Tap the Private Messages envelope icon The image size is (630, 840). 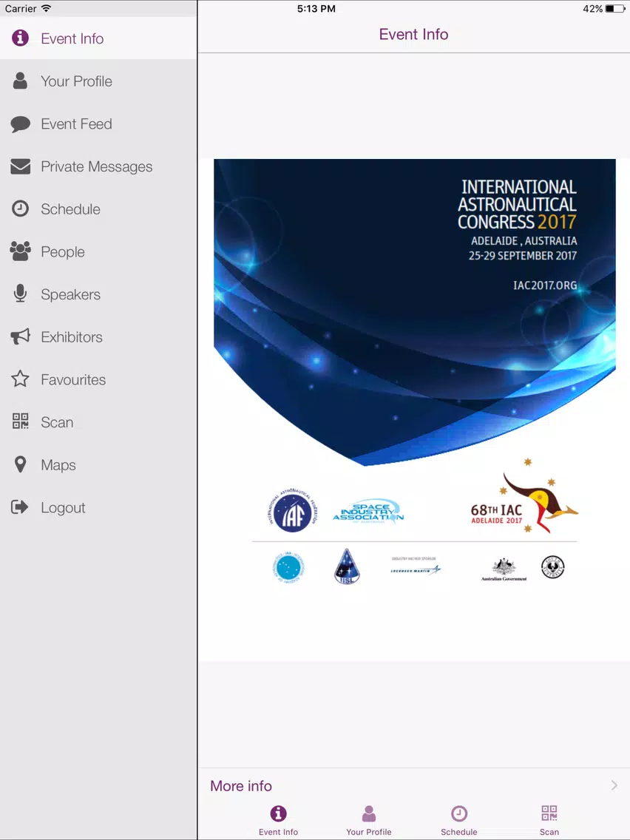point(21,166)
